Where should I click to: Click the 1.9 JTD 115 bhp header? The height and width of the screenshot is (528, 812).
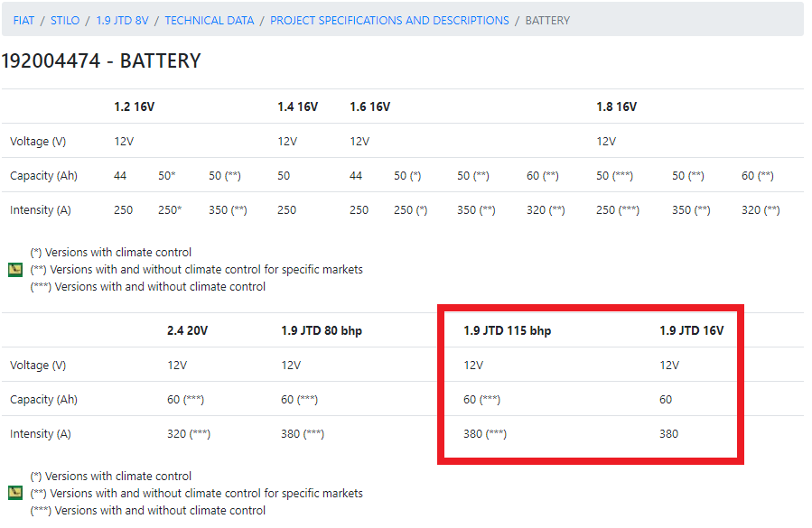(x=507, y=330)
